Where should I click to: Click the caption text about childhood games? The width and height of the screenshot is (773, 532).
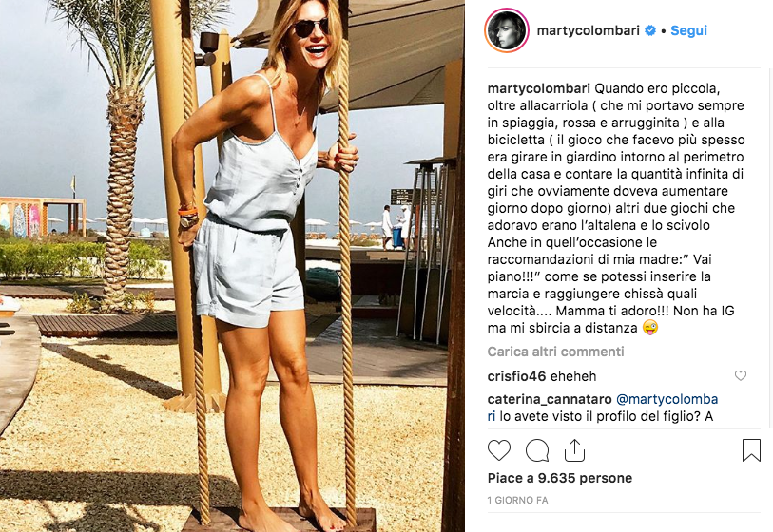[x=616, y=208]
